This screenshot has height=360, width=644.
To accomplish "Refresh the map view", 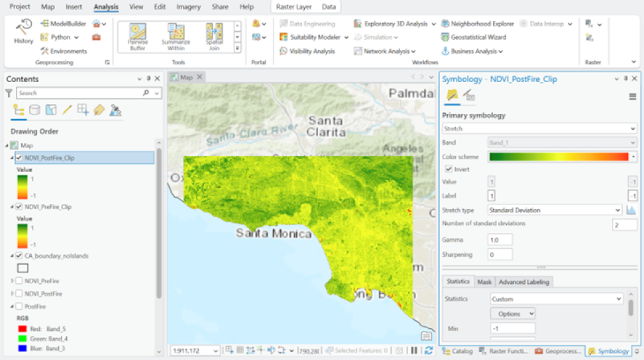I will point(429,351).
